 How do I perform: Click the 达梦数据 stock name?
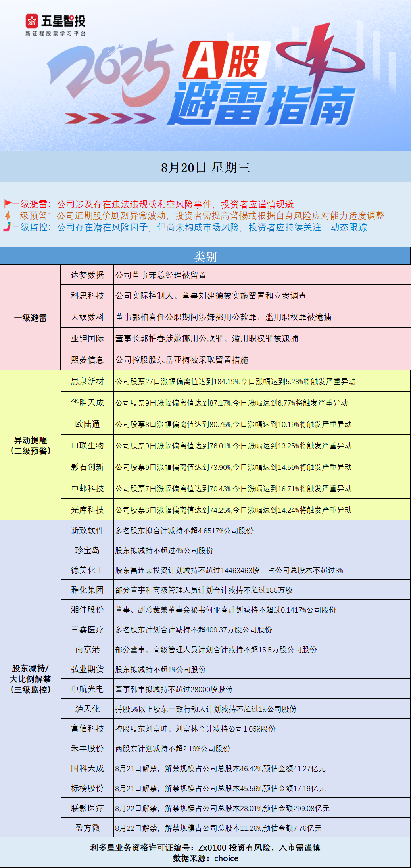(87, 275)
